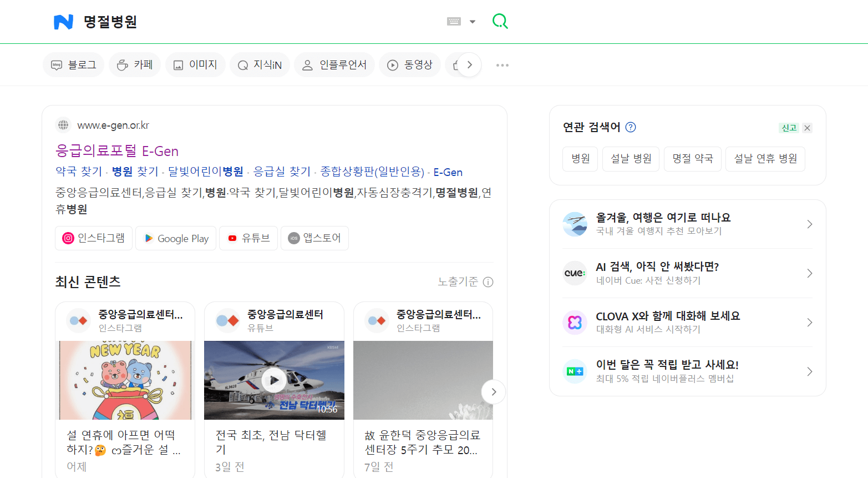Click the Google Play icon button
The image size is (868, 478).
pos(148,238)
